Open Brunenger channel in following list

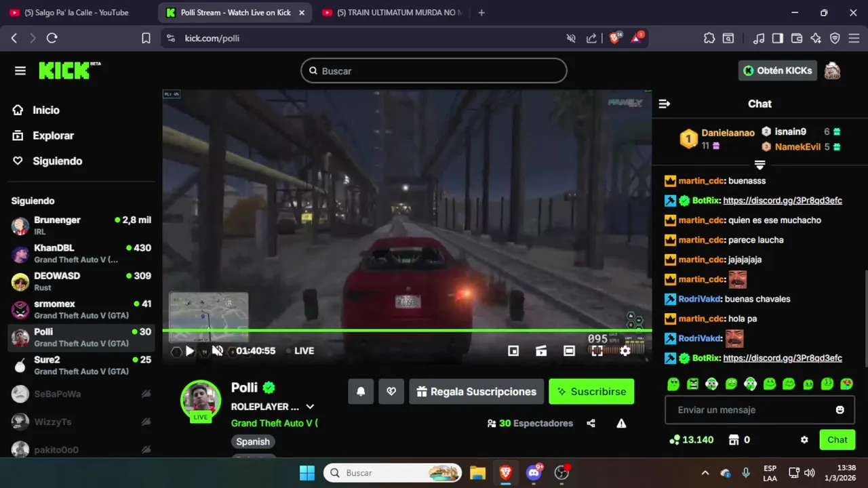tap(81, 226)
